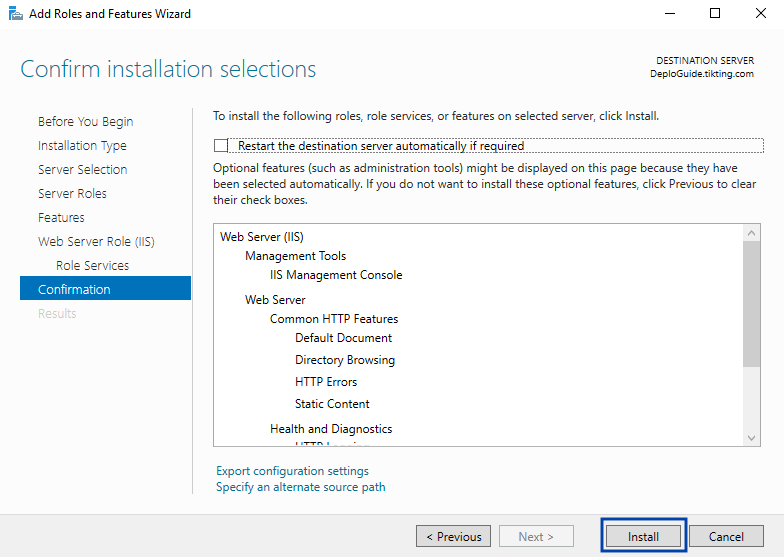Click the wizard icon in the title bar
The height and width of the screenshot is (557, 784).
coord(14,14)
